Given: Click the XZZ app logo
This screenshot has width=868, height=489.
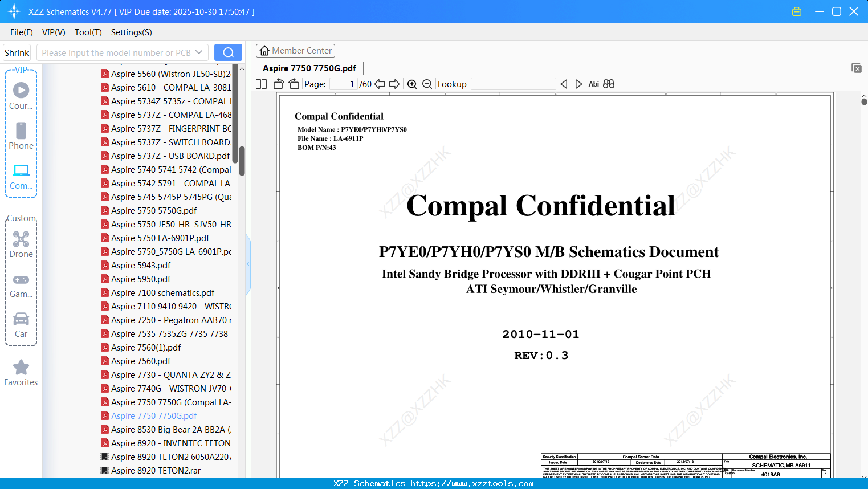Looking at the screenshot, I should [x=14, y=11].
